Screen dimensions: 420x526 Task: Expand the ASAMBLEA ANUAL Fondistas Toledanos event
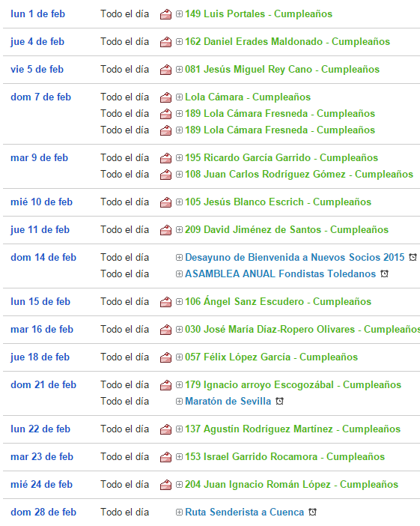click(x=180, y=273)
